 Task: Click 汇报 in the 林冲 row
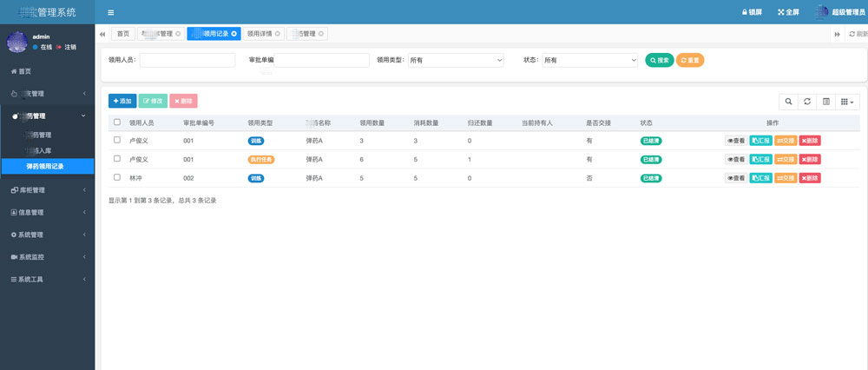tap(760, 178)
